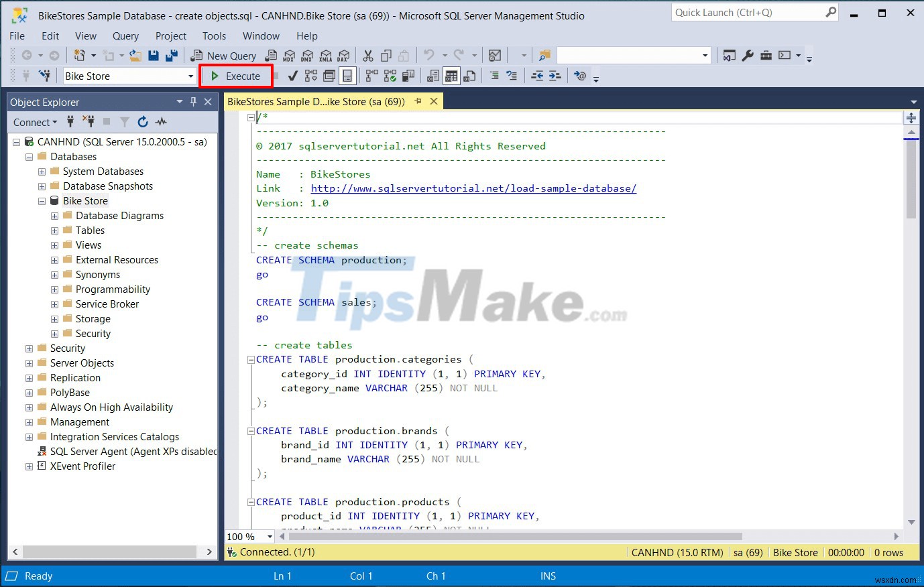Parse the query with the checkmark icon

[293, 76]
